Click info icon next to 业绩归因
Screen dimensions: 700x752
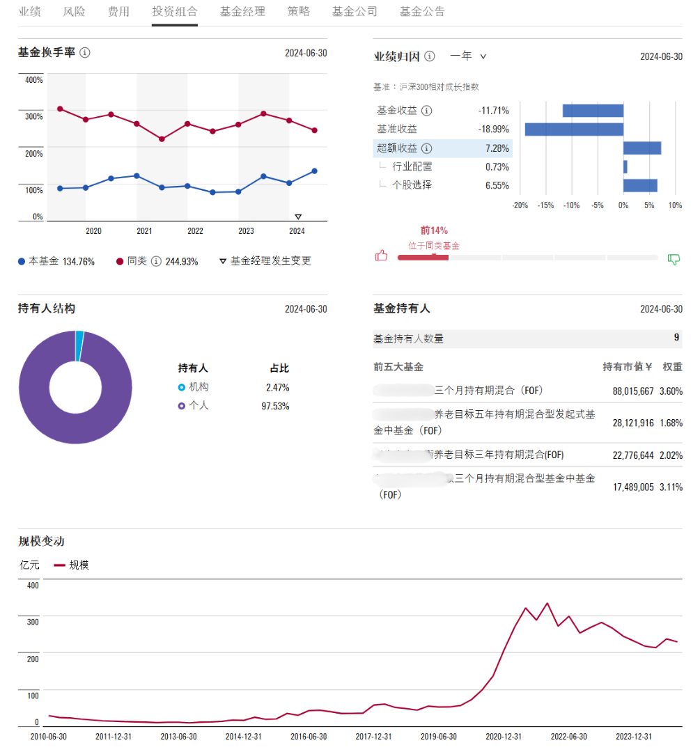pyautogui.click(x=430, y=56)
